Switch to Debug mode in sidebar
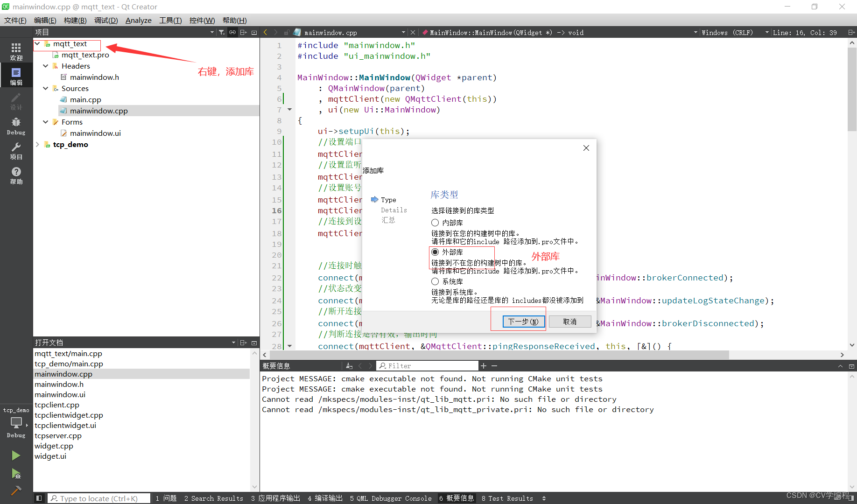Viewport: 857px width, 504px height. pyautogui.click(x=16, y=126)
